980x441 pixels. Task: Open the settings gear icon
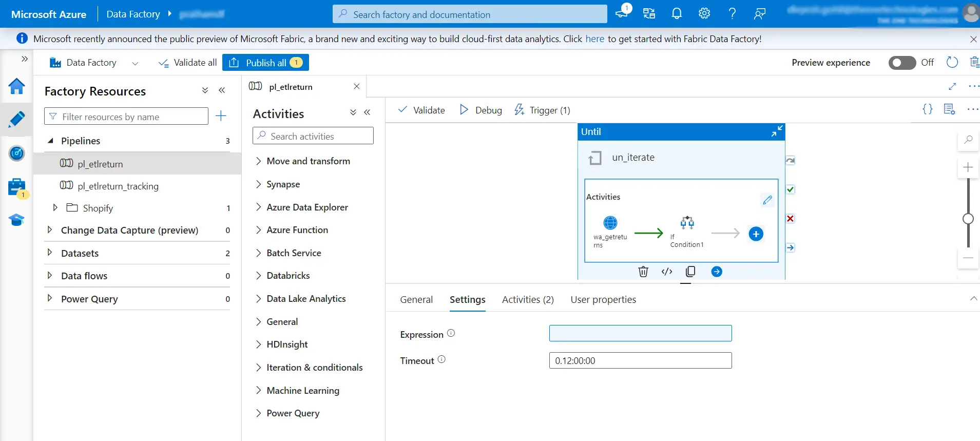click(704, 14)
